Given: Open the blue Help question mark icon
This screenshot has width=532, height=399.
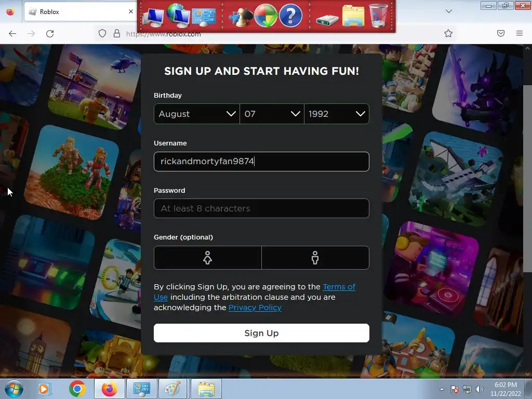Looking at the screenshot, I should click(290, 16).
